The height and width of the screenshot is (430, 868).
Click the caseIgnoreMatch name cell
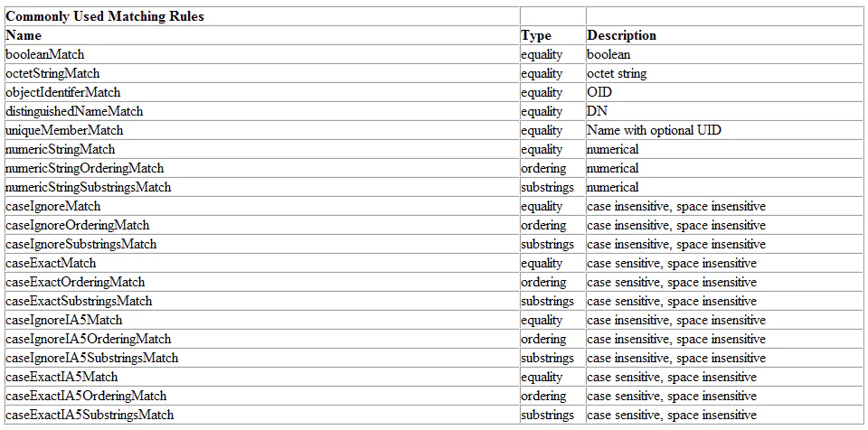click(x=262, y=206)
